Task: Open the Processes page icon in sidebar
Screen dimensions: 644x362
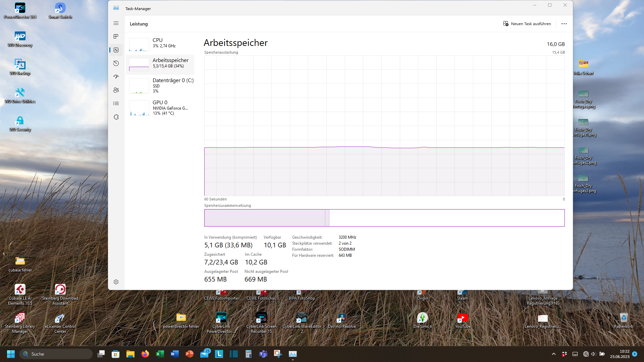Action: click(116, 37)
